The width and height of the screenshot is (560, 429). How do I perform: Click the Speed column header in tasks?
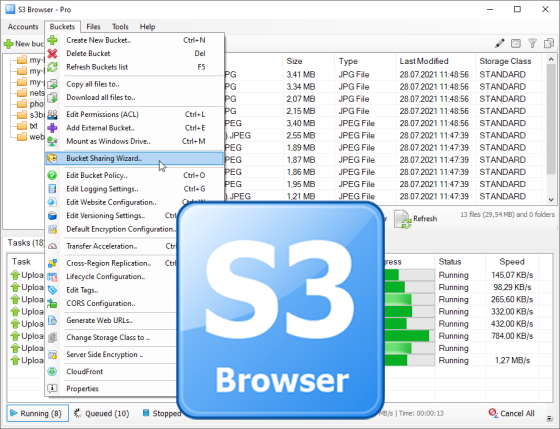(x=512, y=262)
